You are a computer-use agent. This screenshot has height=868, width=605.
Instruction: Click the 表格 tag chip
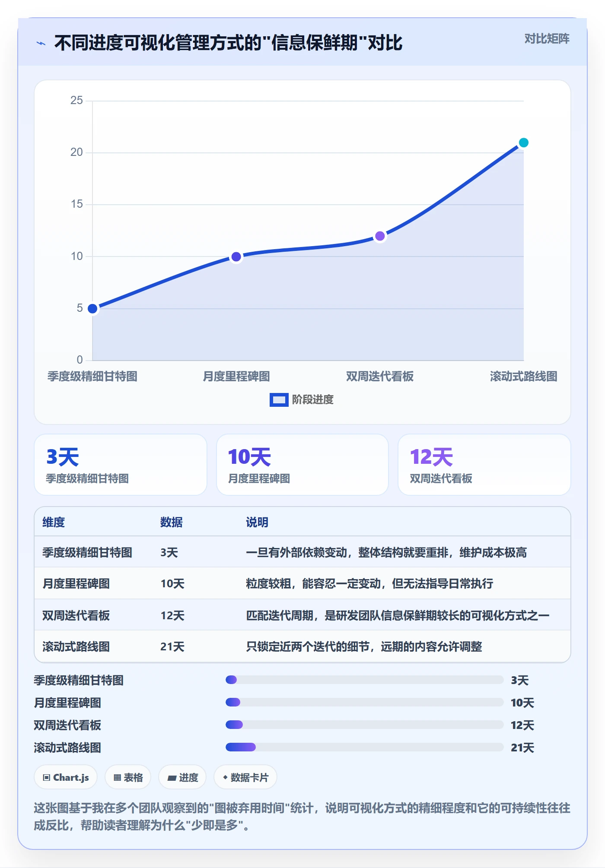coord(128,777)
